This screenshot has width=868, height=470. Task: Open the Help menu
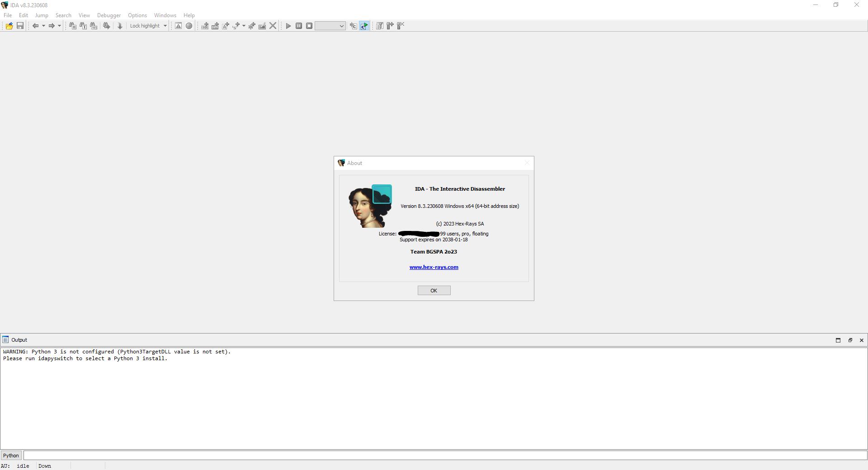coord(189,15)
